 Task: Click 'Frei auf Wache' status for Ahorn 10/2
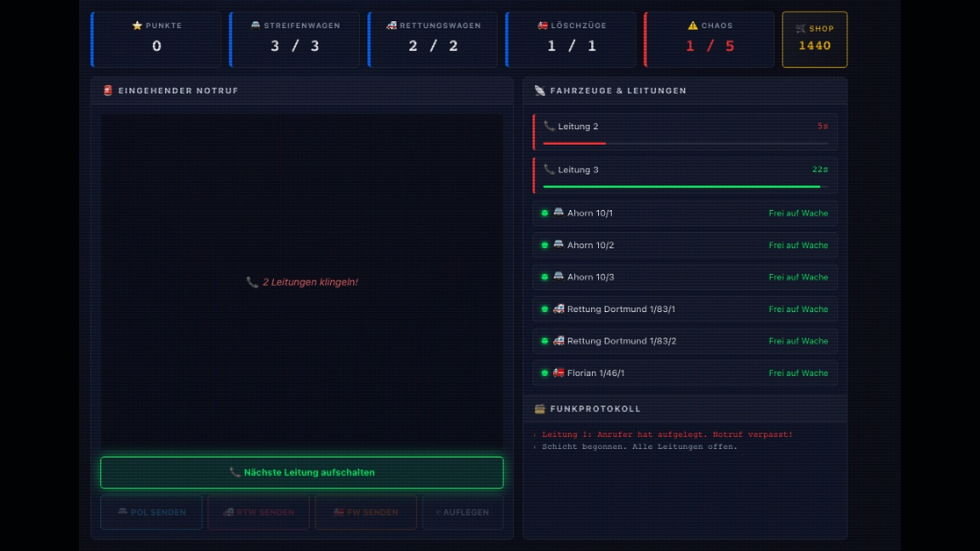[x=798, y=245]
